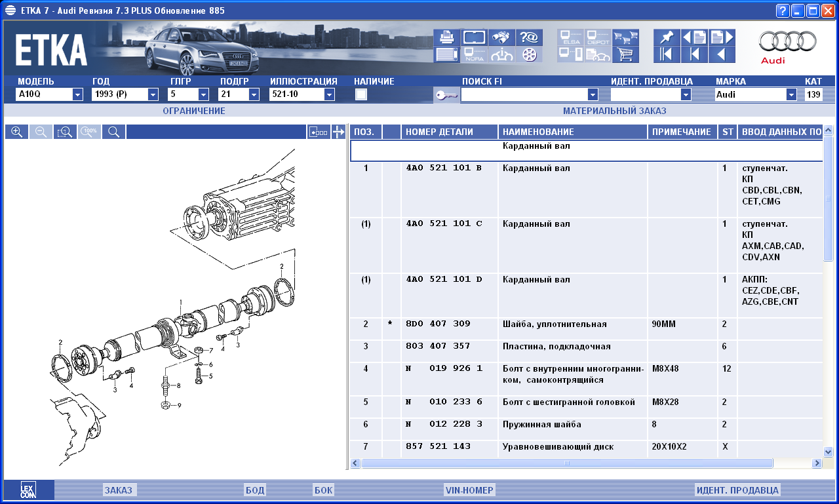This screenshot has width=839, height=504.
Task: Expand the ПОДГР dropdown
Action: click(254, 94)
